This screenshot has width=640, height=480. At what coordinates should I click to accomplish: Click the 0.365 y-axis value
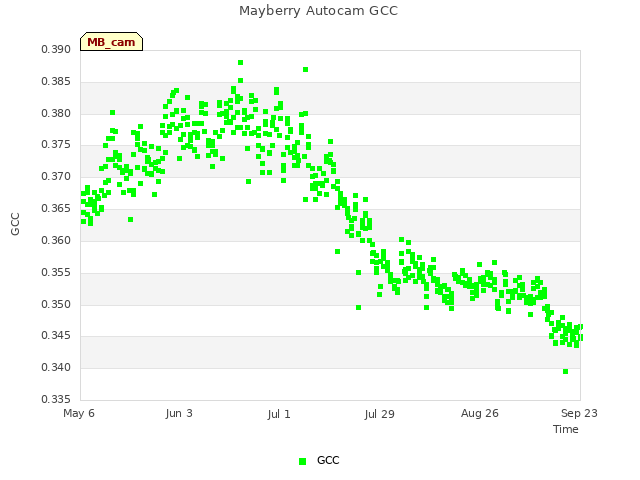click(56, 209)
